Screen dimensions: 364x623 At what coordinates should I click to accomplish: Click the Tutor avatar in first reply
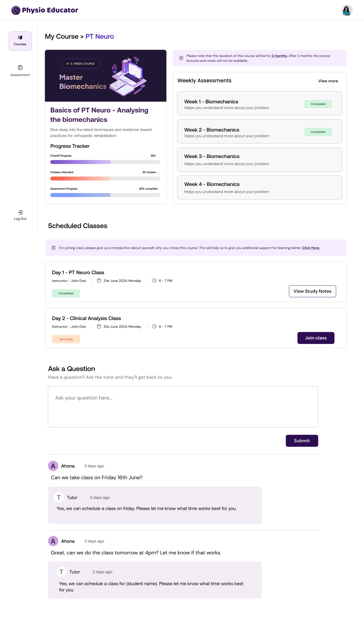[59, 498]
